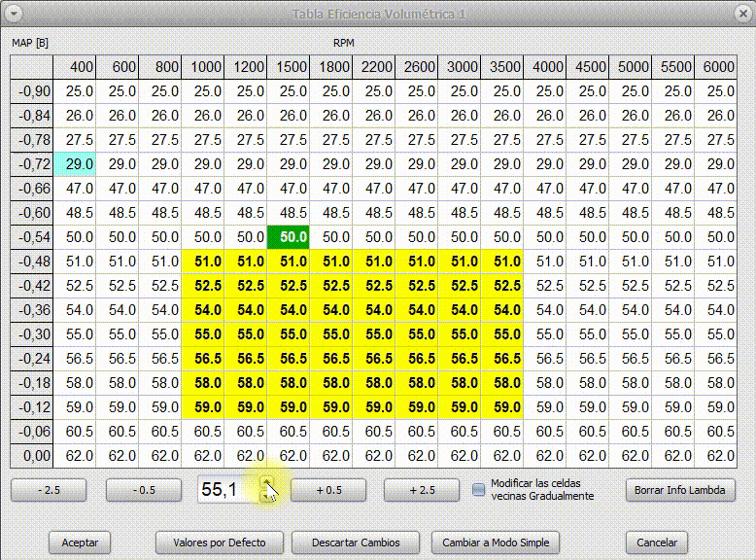Select the cyan 29.0 cell at 400 RPM

click(x=75, y=164)
